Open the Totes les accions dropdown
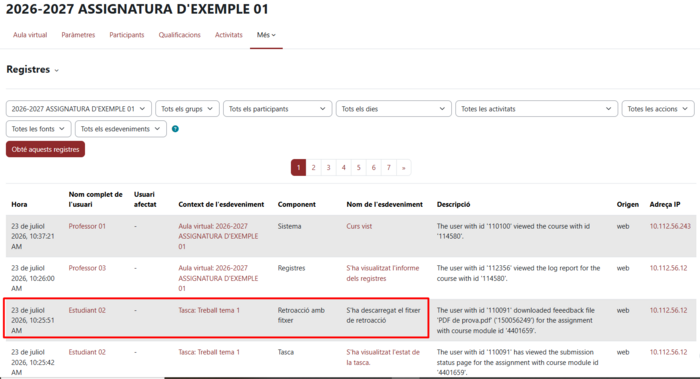This screenshot has height=379, width=700. [x=658, y=109]
